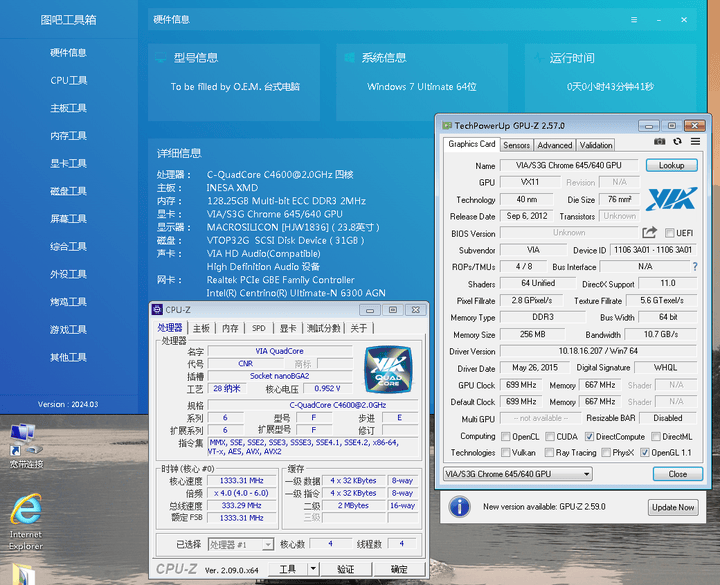
Task: Click the Driver Version field
Action: (598, 351)
